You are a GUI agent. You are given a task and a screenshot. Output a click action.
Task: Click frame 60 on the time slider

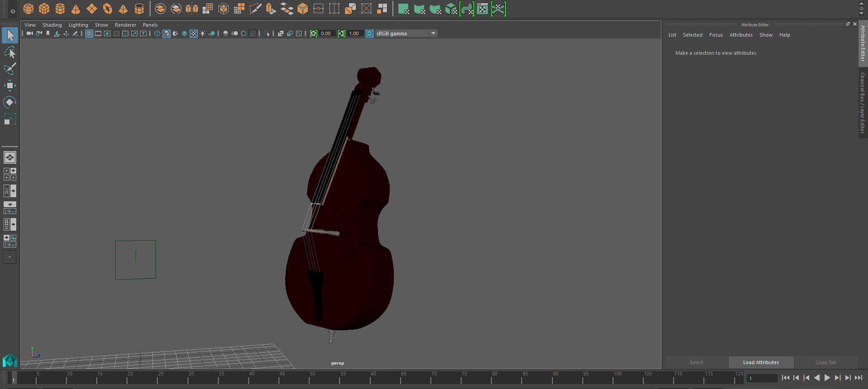[x=371, y=379]
